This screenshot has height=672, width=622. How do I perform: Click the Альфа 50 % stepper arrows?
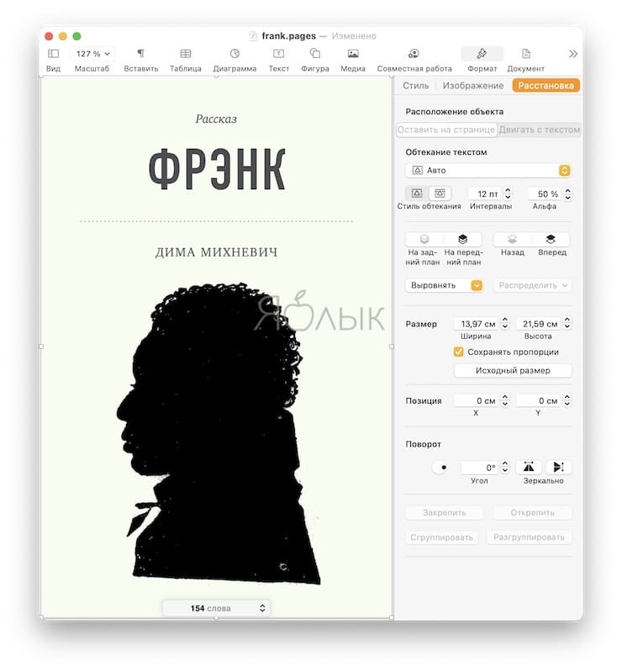point(567,193)
